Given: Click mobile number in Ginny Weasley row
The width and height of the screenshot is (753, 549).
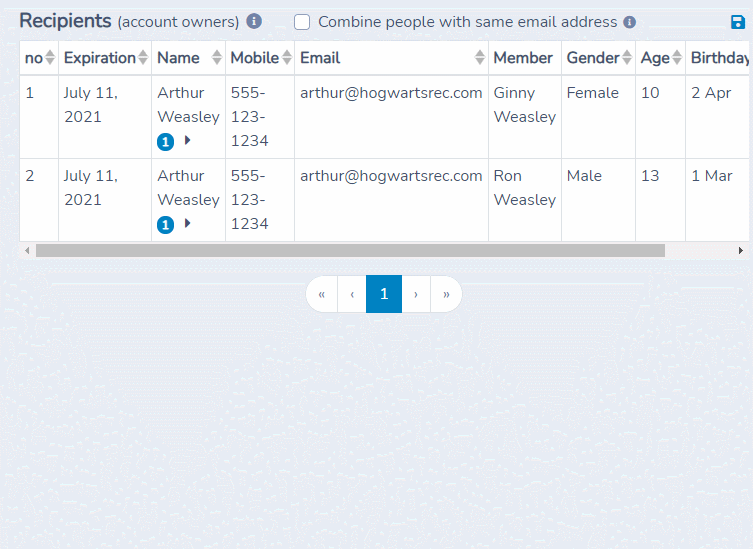Looking at the screenshot, I should click(249, 117).
